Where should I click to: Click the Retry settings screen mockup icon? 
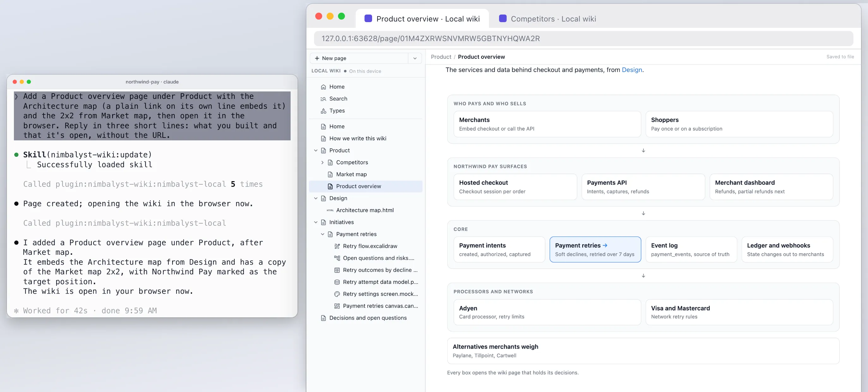(337, 294)
